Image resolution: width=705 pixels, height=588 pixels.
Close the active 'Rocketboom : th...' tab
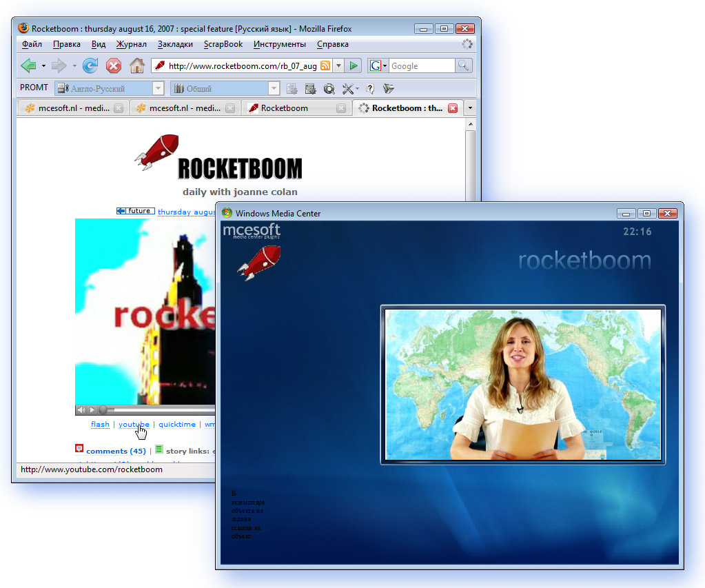pos(453,108)
